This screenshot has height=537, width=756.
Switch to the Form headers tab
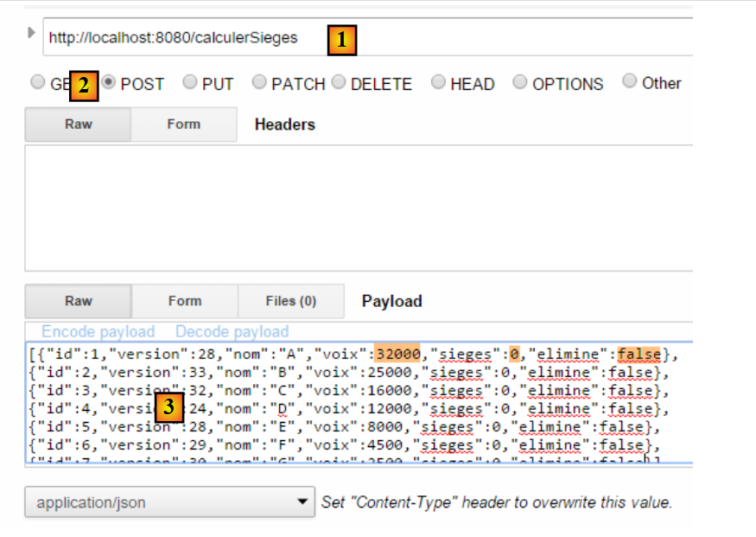tap(183, 125)
